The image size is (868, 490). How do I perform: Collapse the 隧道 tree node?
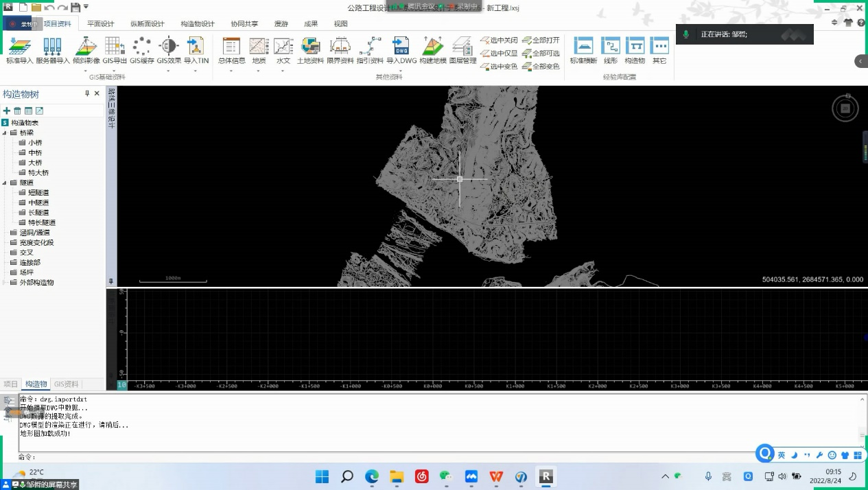[x=5, y=183]
